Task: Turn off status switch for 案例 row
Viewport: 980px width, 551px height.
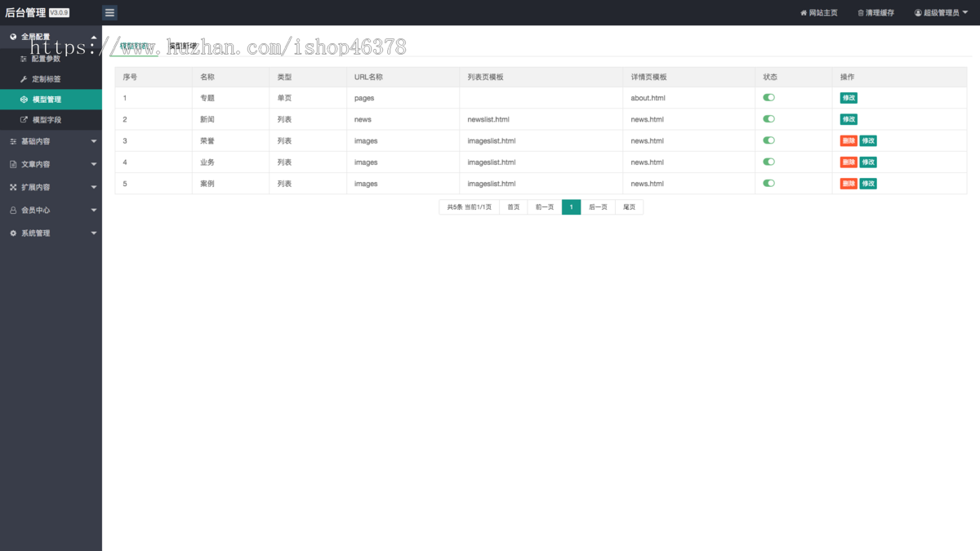Action: pyautogui.click(x=768, y=183)
